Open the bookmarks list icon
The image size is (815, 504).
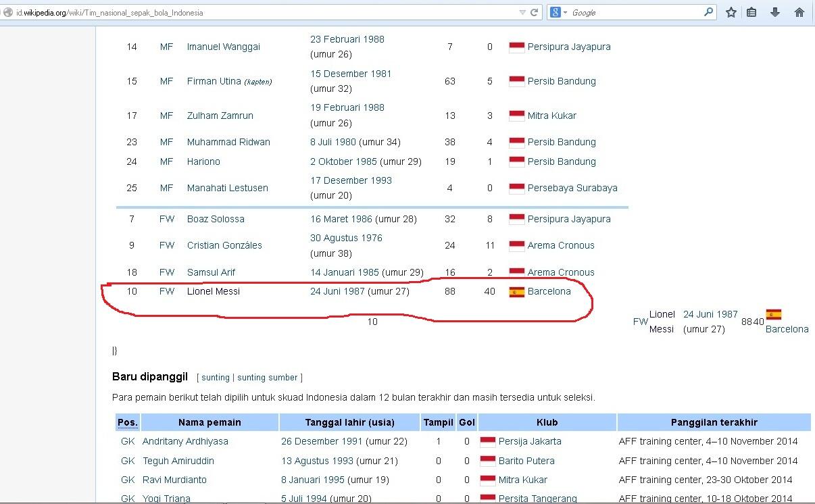point(751,12)
